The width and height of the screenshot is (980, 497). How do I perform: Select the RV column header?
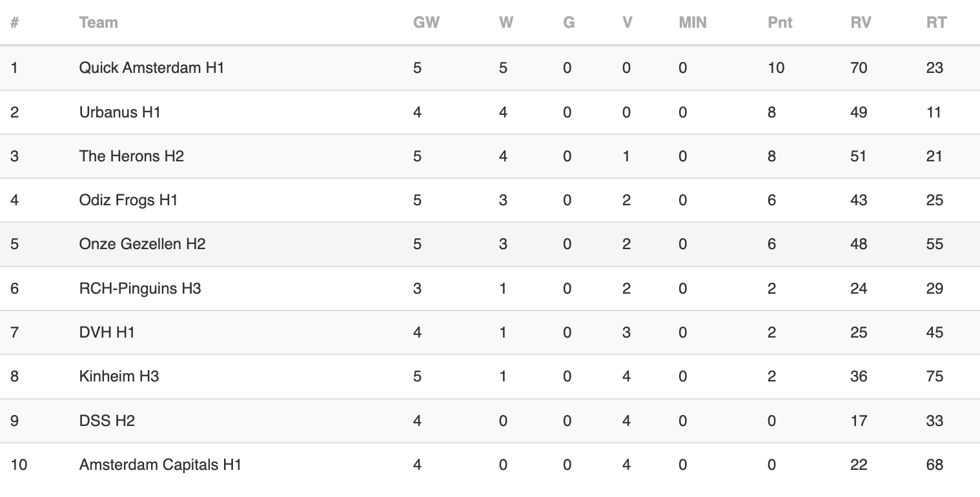click(861, 23)
